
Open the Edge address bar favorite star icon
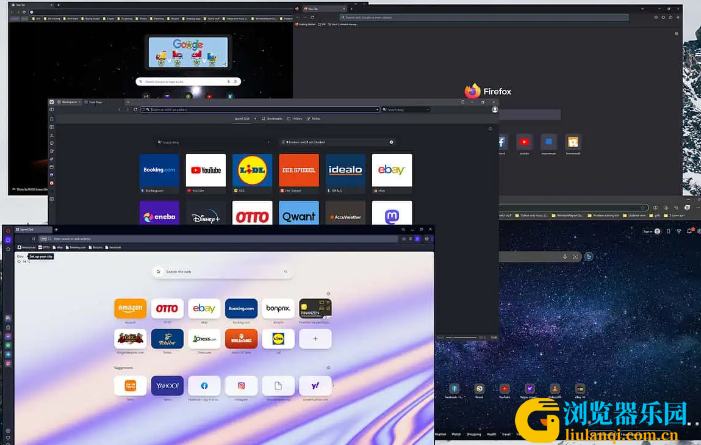[643, 208]
